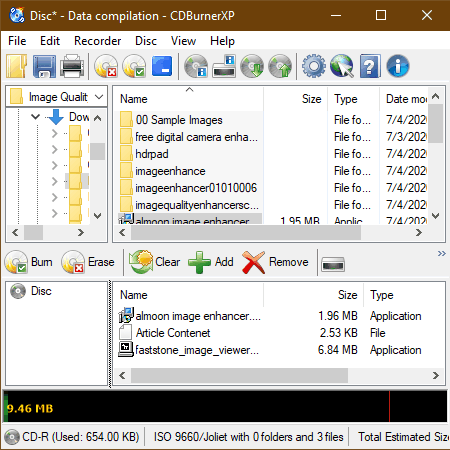Click the 6.84 MB size cell
The width and height of the screenshot is (450, 450).
[x=338, y=350]
